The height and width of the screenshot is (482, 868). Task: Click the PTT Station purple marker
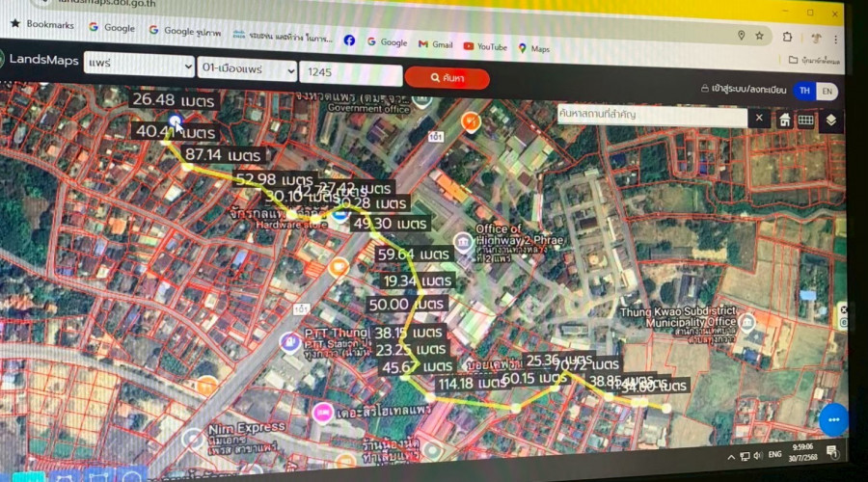287,340
